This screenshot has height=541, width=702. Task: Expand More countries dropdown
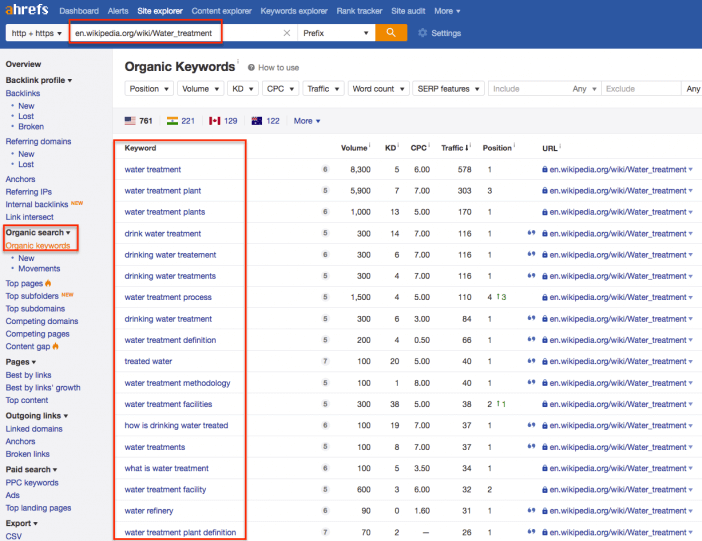pyautogui.click(x=307, y=121)
